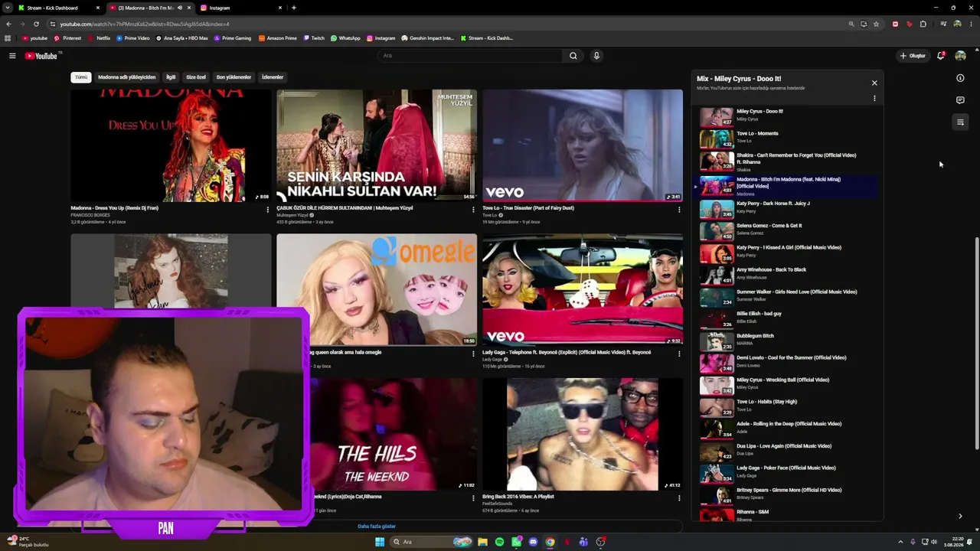
Task: Open the Netflix bookmark
Action: click(100, 38)
